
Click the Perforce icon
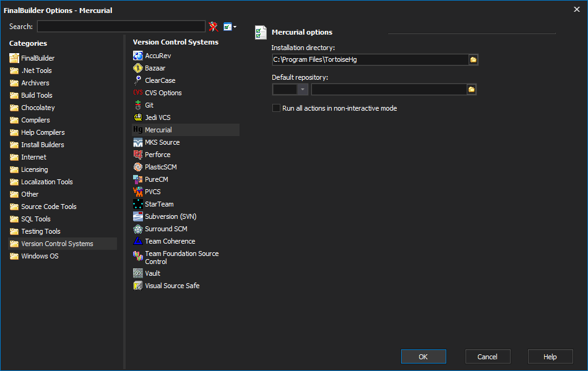click(x=138, y=155)
